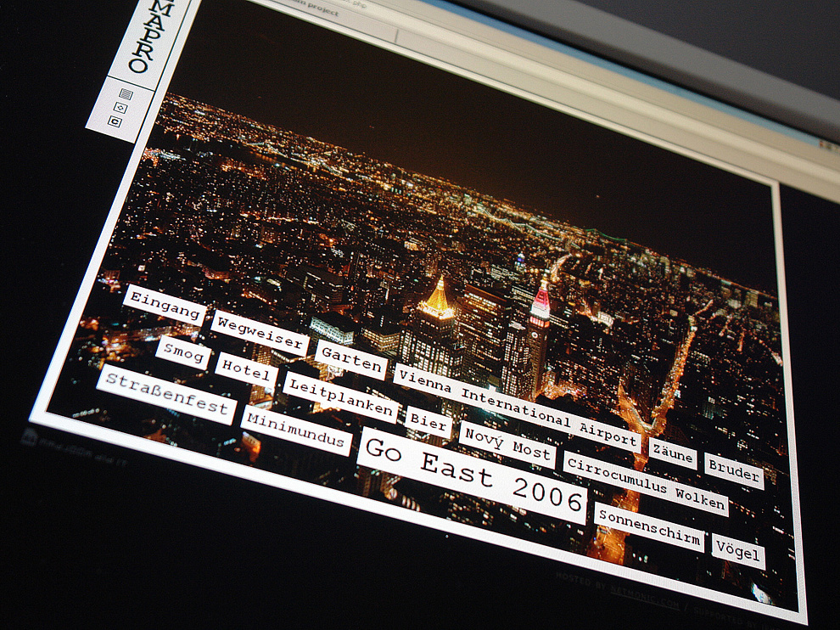Open the Garten tag
840x630 pixels.
click(x=351, y=359)
